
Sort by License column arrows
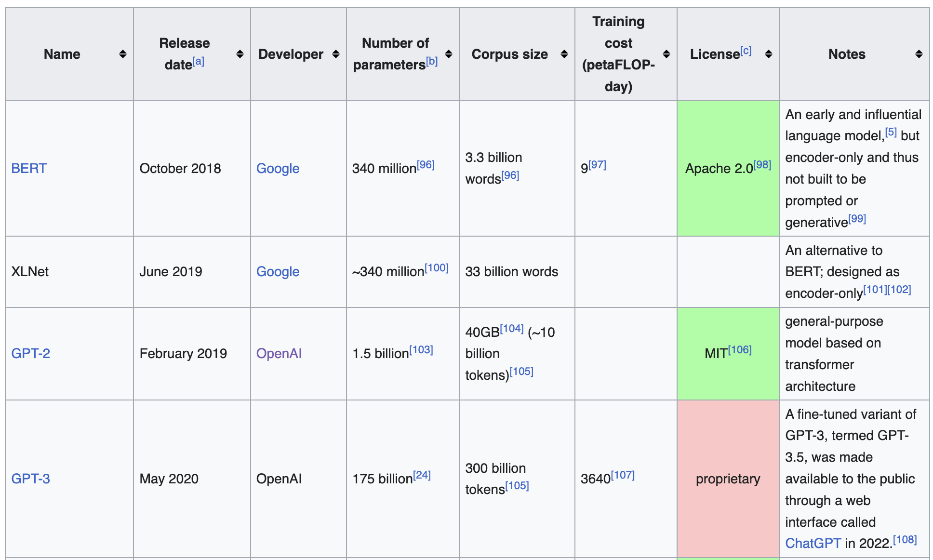769,54
